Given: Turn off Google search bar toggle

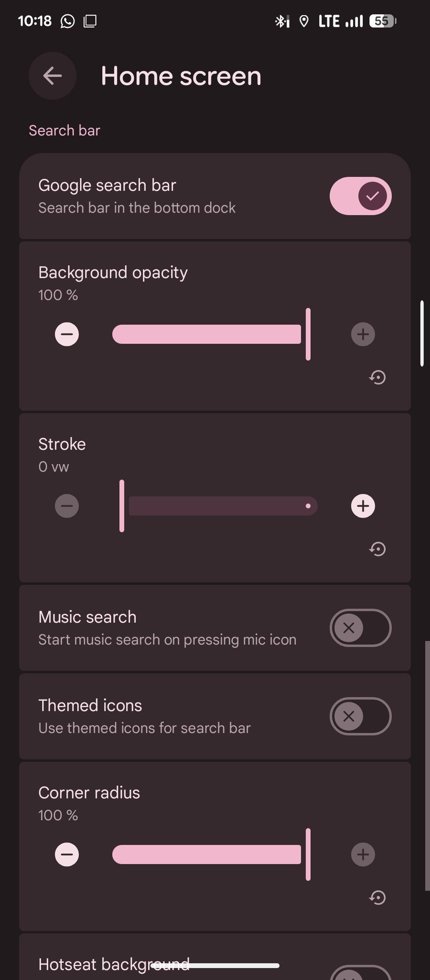Looking at the screenshot, I should click(360, 196).
